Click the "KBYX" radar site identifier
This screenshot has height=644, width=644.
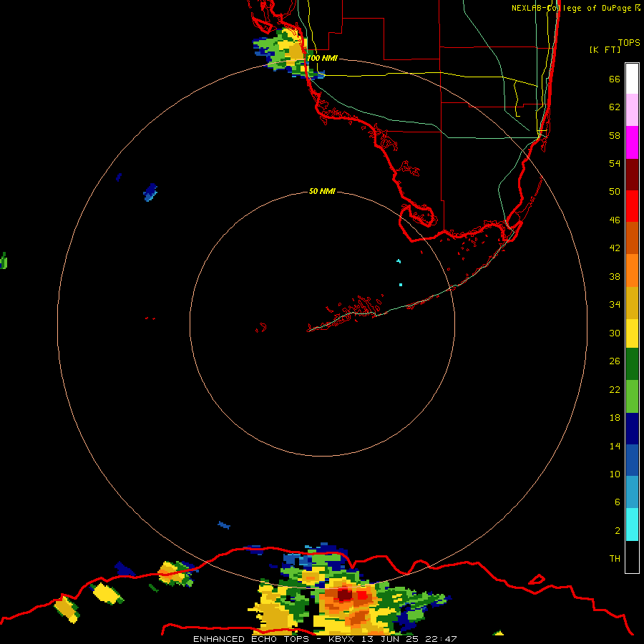point(341,639)
